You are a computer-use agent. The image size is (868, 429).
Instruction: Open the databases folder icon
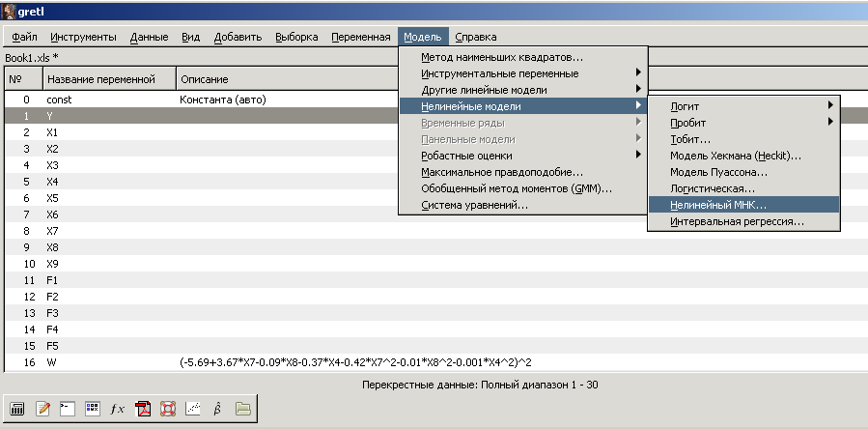coord(243,409)
